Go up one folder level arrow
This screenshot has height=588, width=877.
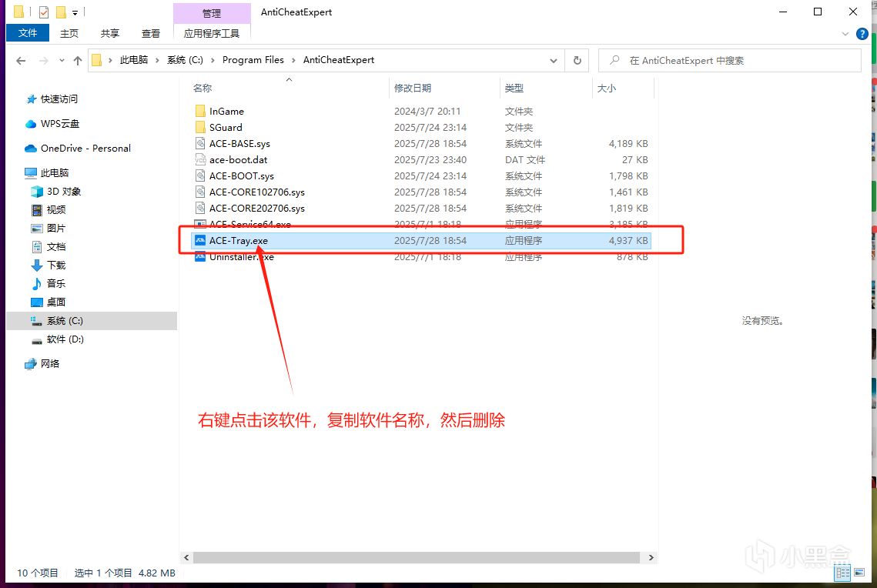77,60
